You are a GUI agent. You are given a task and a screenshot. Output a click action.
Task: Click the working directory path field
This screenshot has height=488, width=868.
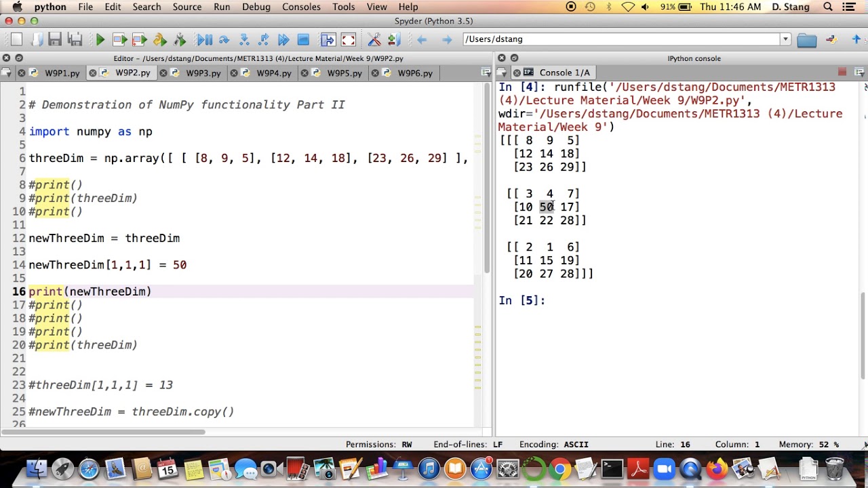[x=621, y=39]
